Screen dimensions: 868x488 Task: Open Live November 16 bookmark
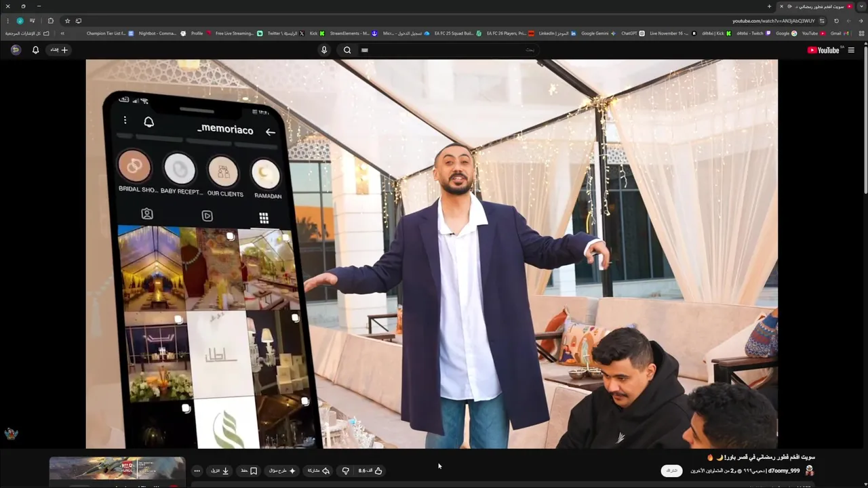(x=673, y=33)
